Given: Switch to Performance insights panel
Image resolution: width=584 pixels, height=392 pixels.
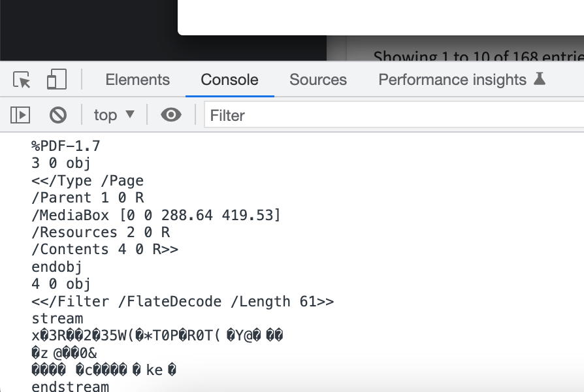Looking at the screenshot, I should [451, 79].
